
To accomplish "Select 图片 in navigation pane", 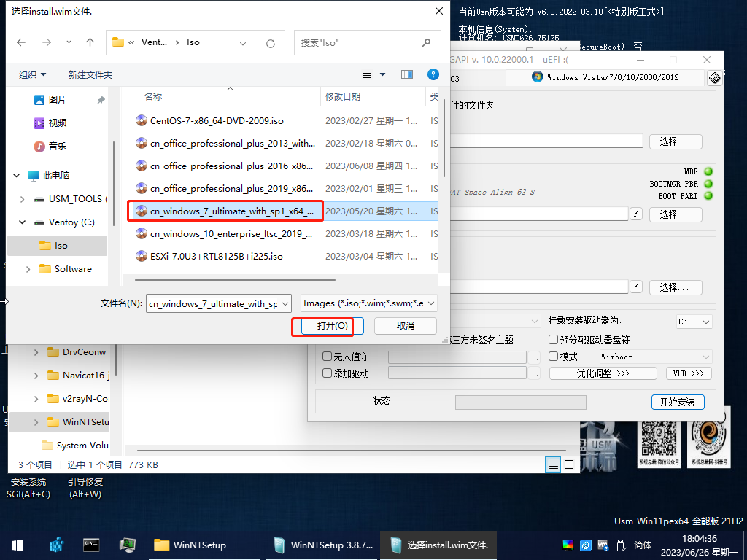I will (x=57, y=99).
